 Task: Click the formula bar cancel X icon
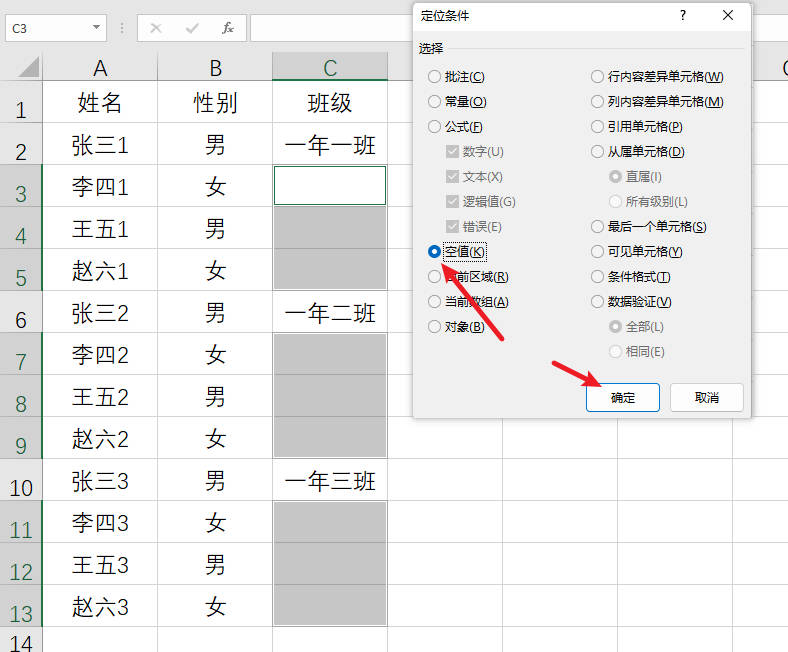pyautogui.click(x=156, y=28)
